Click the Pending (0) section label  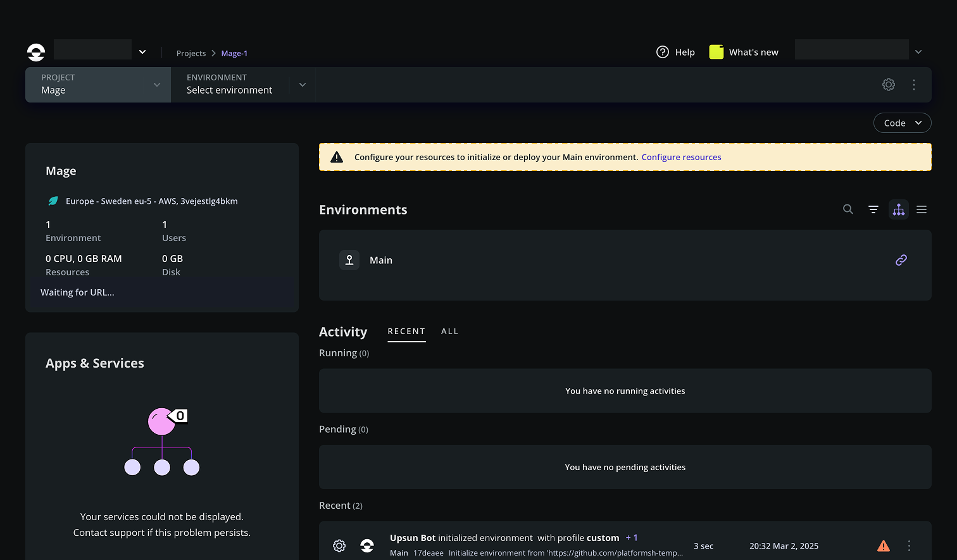(344, 429)
